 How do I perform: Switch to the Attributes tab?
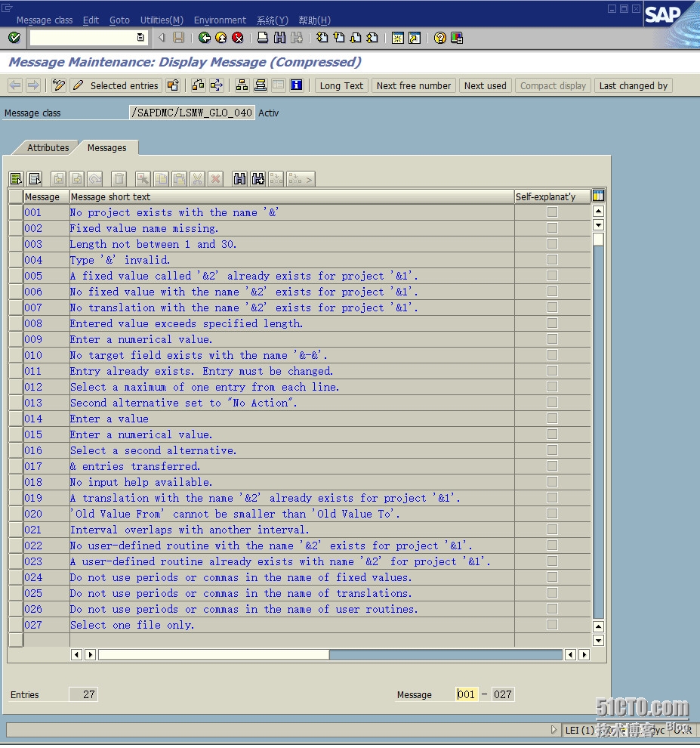point(48,147)
